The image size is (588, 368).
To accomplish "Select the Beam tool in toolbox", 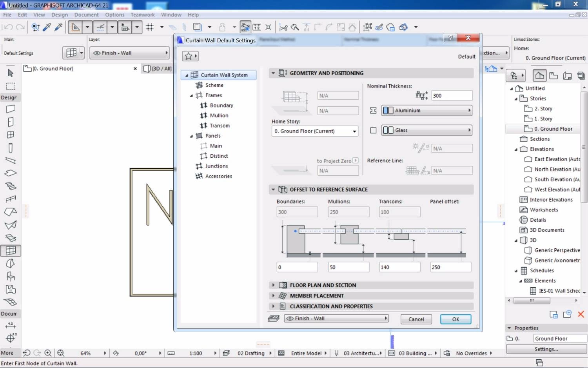I will click(x=11, y=160).
